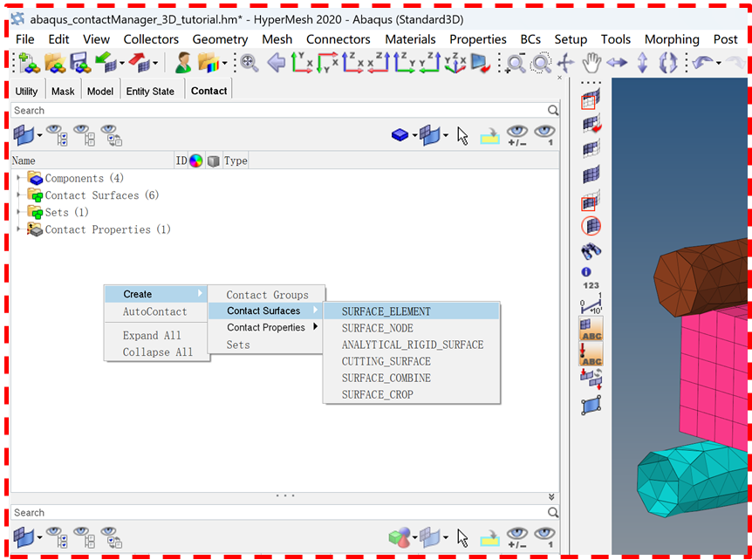Click the rotate up-down double arrow

point(642,63)
